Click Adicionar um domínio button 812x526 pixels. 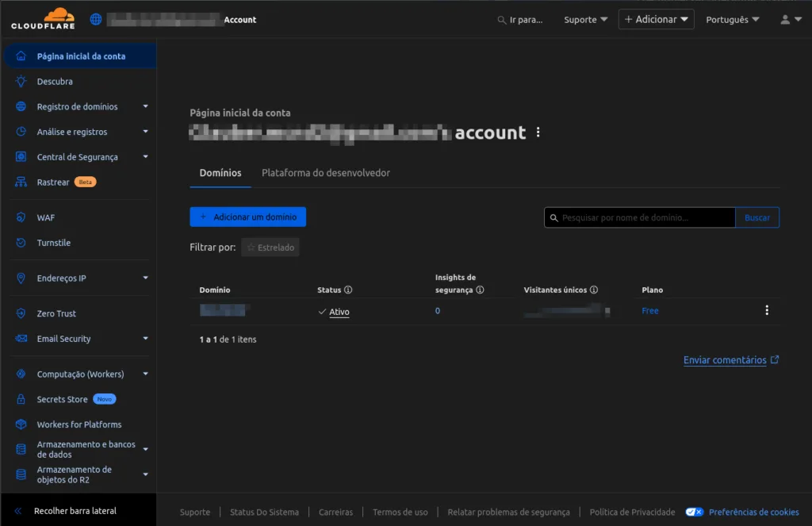247,217
